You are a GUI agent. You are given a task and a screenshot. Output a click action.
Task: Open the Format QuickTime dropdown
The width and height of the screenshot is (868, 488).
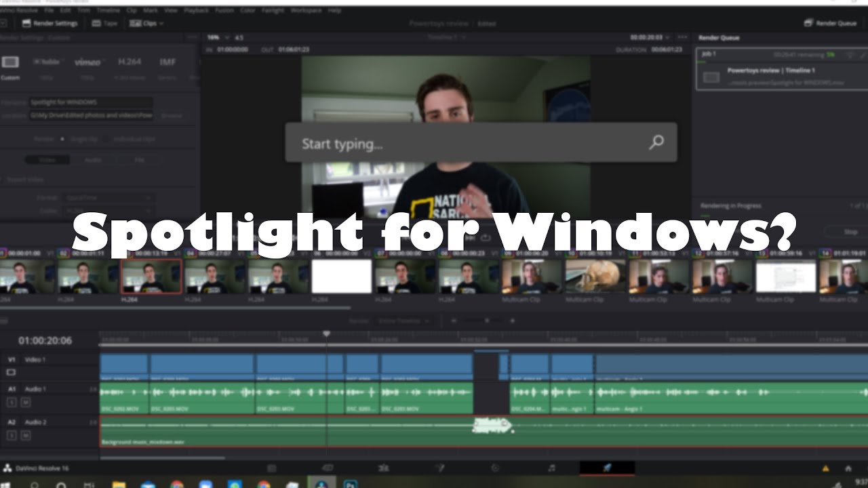click(x=108, y=198)
